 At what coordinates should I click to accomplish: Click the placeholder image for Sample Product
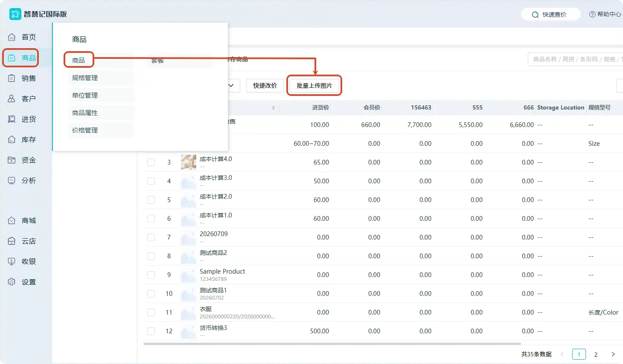coord(188,275)
